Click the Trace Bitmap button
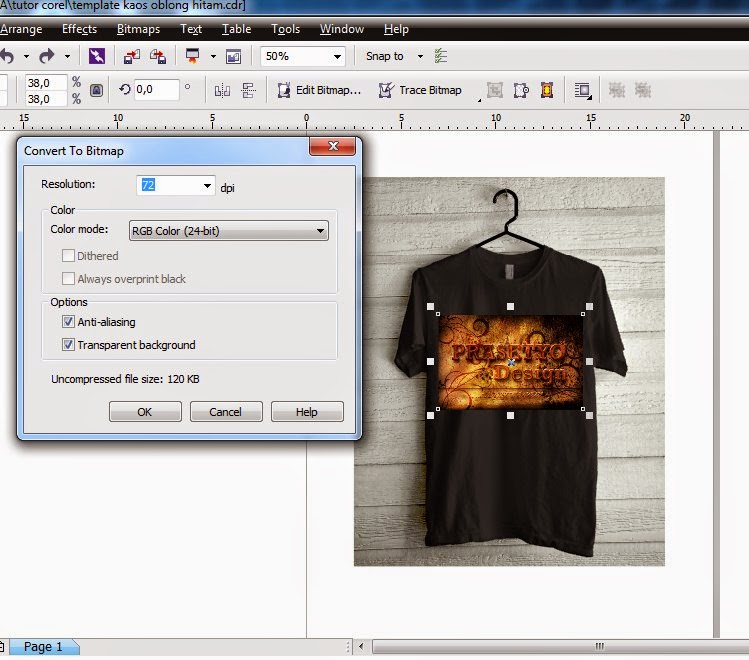 [x=420, y=90]
